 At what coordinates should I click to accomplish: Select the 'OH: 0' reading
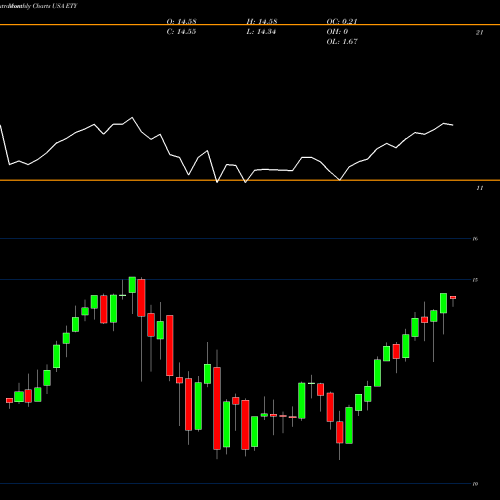(x=337, y=31)
